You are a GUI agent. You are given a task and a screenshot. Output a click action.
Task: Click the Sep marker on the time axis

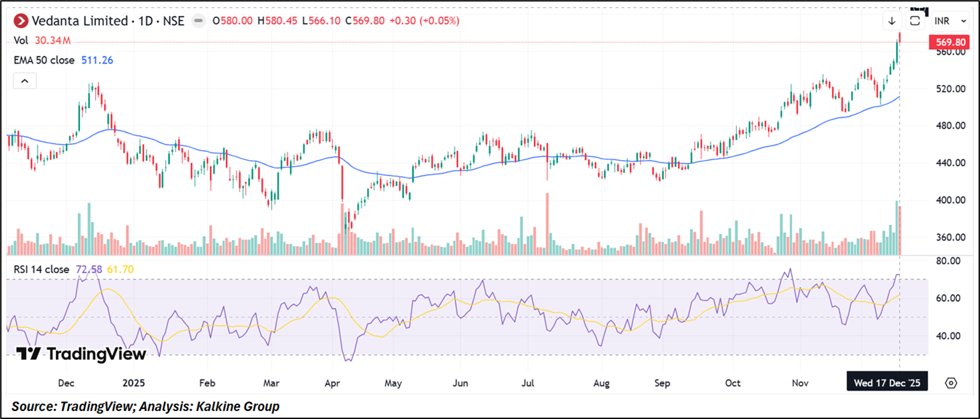click(663, 383)
